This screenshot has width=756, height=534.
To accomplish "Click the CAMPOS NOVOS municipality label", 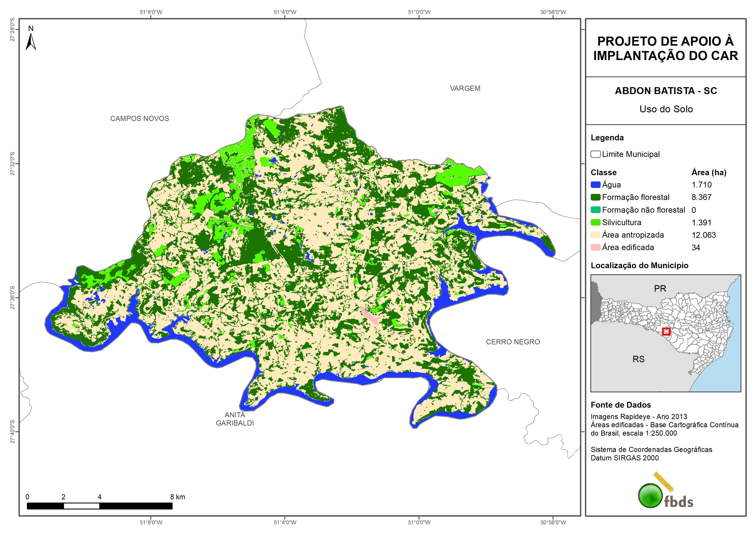I will click(x=139, y=118).
